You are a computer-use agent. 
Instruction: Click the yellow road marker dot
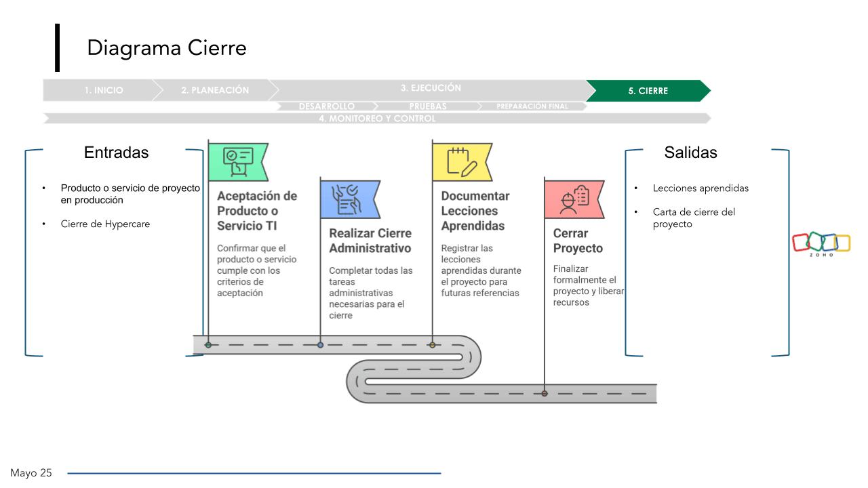tap(432, 345)
